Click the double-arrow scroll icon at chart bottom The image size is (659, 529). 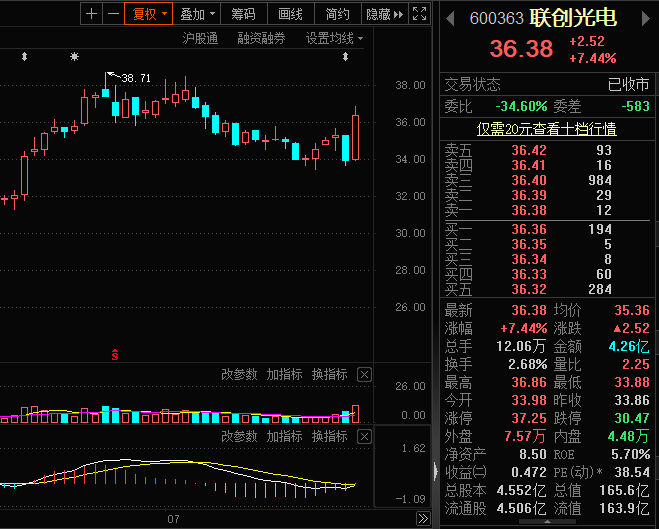pyautogui.click(x=423, y=518)
